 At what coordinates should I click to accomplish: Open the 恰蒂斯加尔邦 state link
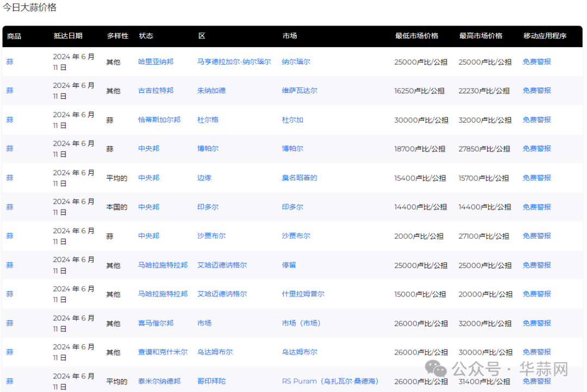click(x=159, y=119)
